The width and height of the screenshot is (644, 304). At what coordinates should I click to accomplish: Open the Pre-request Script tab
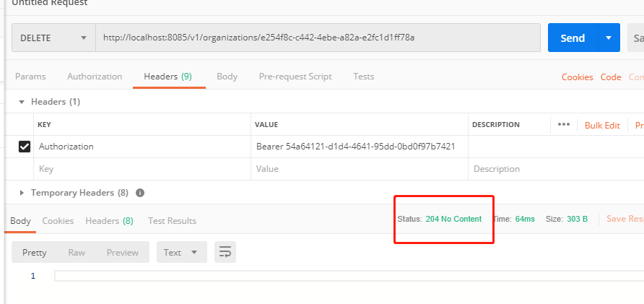(295, 77)
